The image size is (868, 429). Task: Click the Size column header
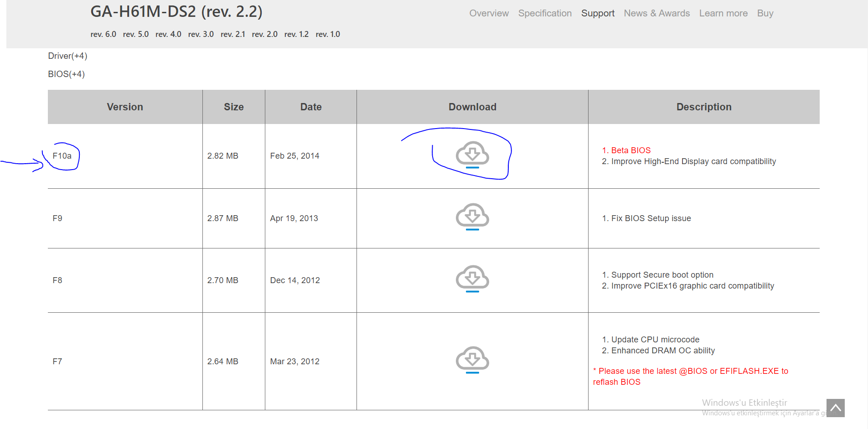(x=234, y=107)
